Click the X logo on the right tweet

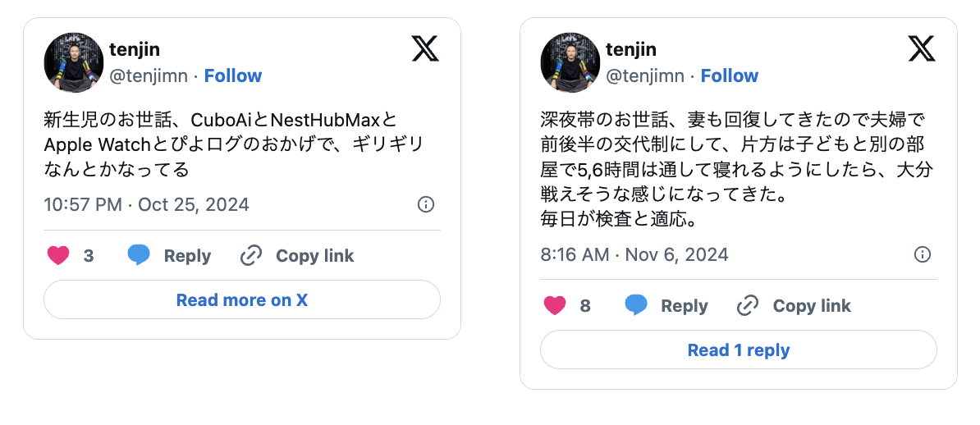pos(922,49)
